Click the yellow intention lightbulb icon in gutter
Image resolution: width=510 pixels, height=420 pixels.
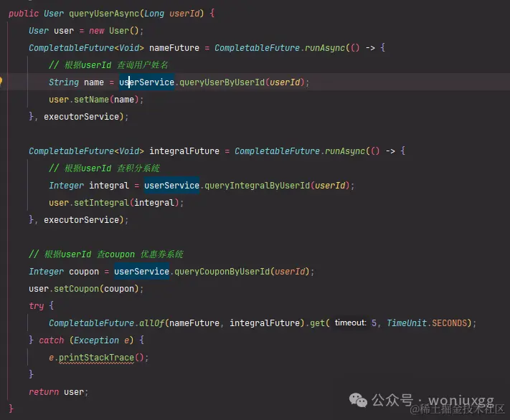(x=1, y=80)
